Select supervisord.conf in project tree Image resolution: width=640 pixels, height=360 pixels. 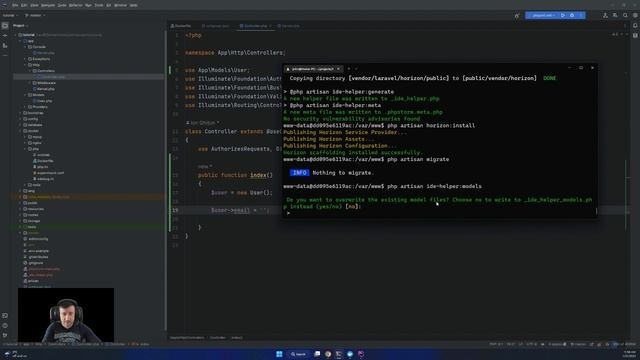tap(50, 173)
